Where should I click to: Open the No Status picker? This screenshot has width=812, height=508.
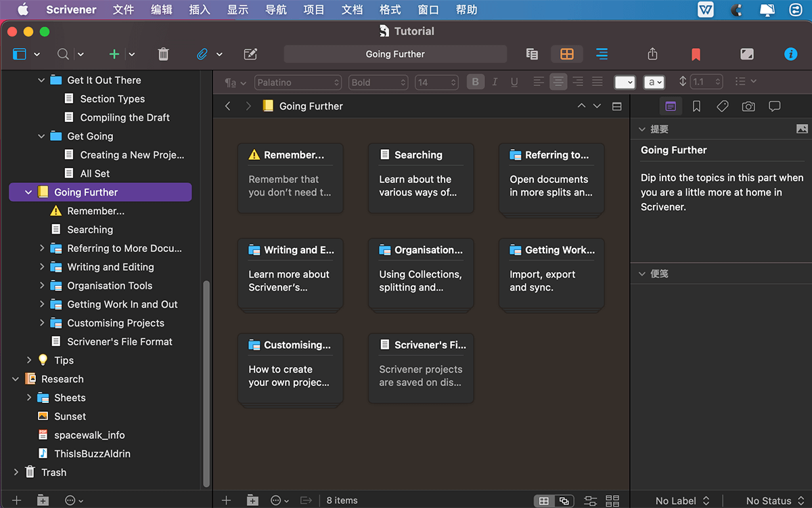[774, 501]
